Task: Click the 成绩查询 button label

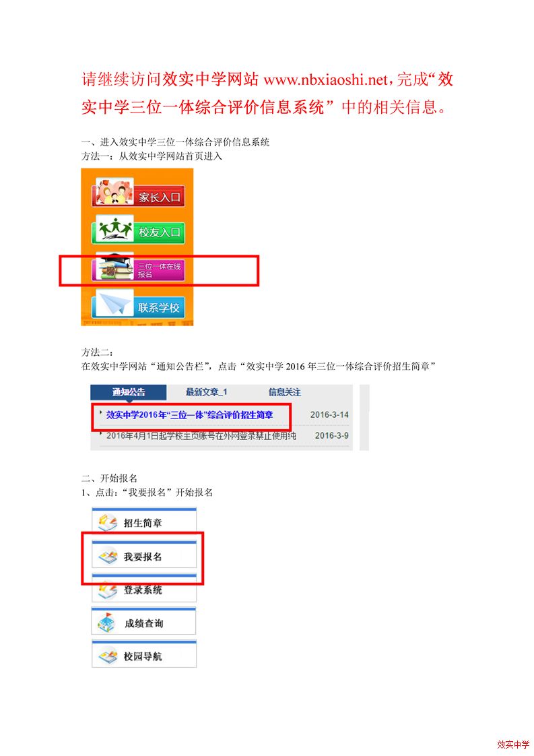Action: pyautogui.click(x=143, y=623)
